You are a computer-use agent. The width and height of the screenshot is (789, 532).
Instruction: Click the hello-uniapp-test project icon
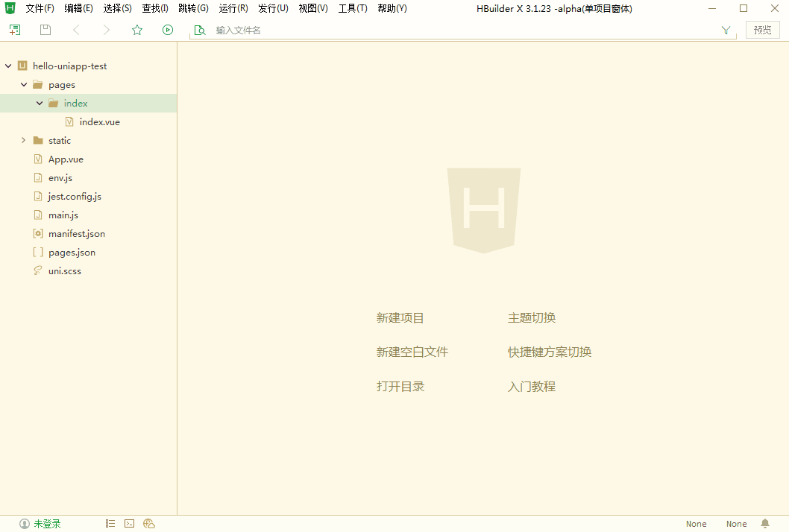click(x=22, y=66)
